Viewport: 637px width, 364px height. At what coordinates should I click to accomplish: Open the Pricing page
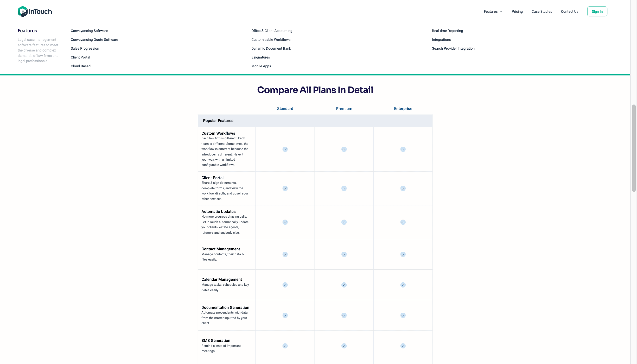tap(517, 11)
